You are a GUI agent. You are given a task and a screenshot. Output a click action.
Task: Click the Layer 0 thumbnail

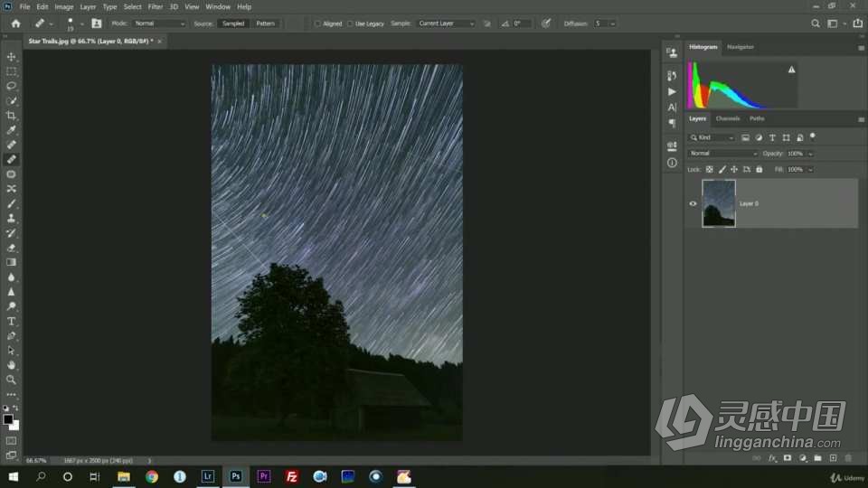click(x=719, y=203)
